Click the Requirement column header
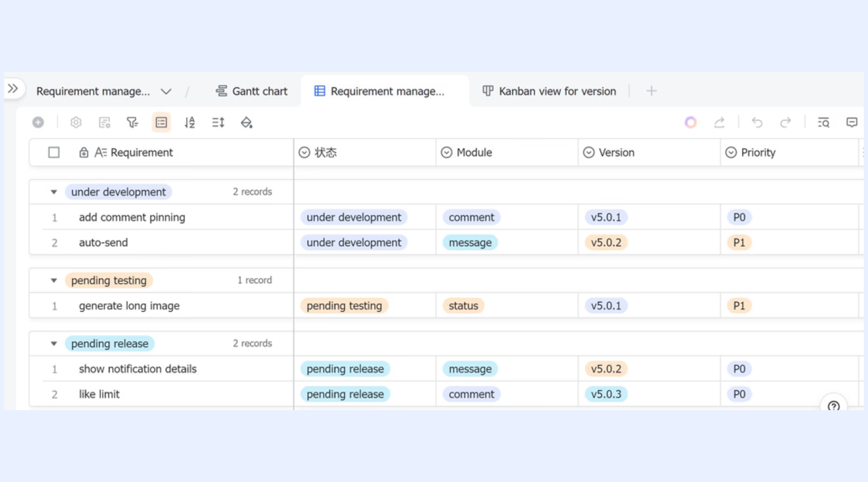 [x=161, y=152]
